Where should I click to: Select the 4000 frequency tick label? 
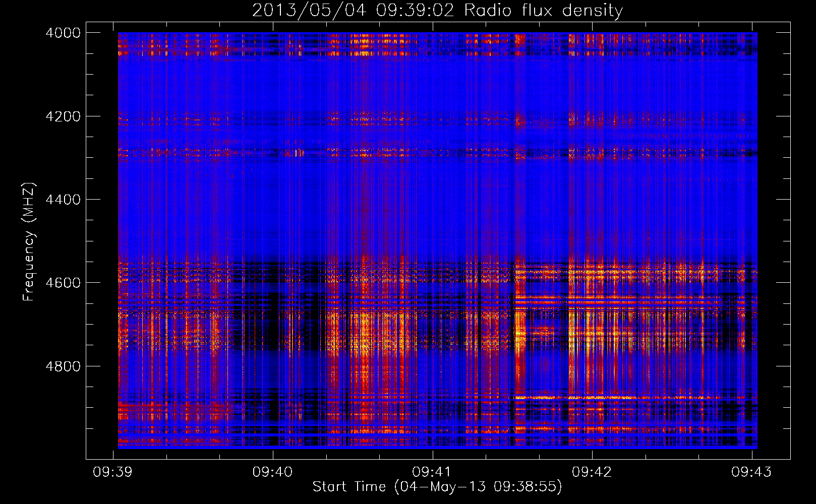(x=63, y=33)
